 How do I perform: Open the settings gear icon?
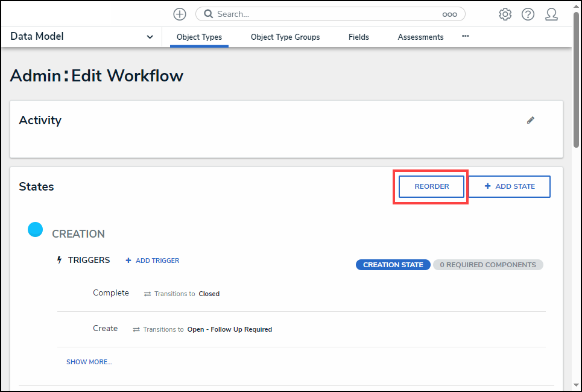pyautogui.click(x=505, y=14)
